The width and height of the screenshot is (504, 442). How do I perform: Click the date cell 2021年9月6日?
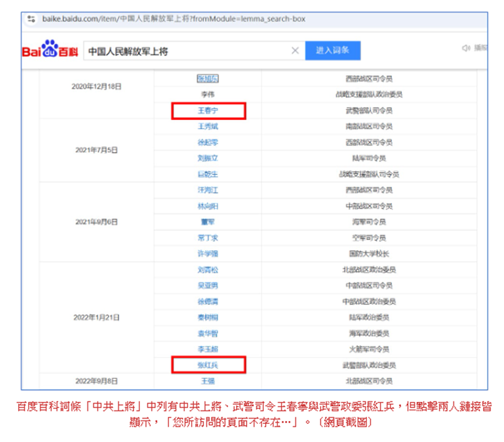tap(96, 222)
